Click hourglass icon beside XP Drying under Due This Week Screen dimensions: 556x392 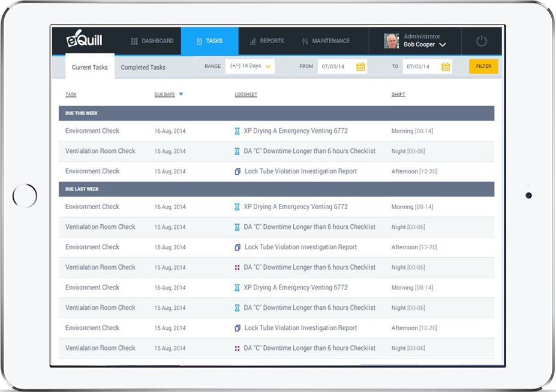[x=237, y=131]
